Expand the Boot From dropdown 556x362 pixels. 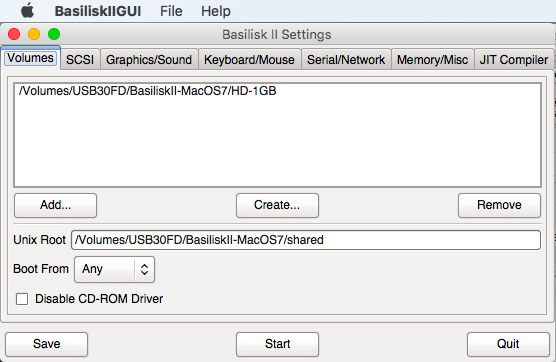click(x=115, y=269)
